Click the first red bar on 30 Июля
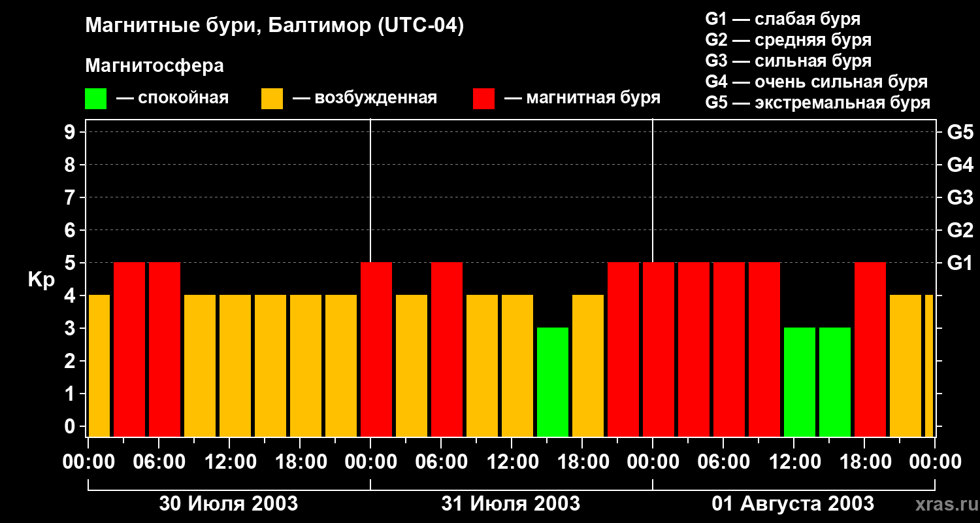The image size is (980, 523). (129, 349)
